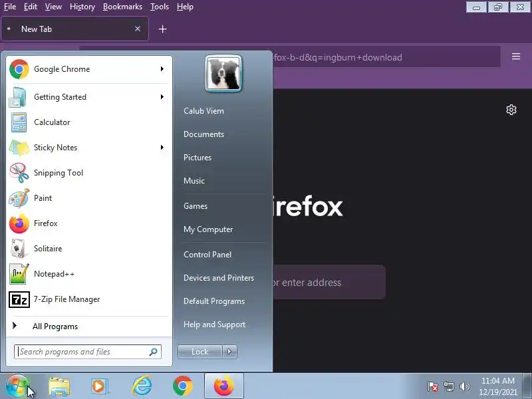Open the Calub Viem user folder
This screenshot has width=532, height=399.
click(x=203, y=111)
